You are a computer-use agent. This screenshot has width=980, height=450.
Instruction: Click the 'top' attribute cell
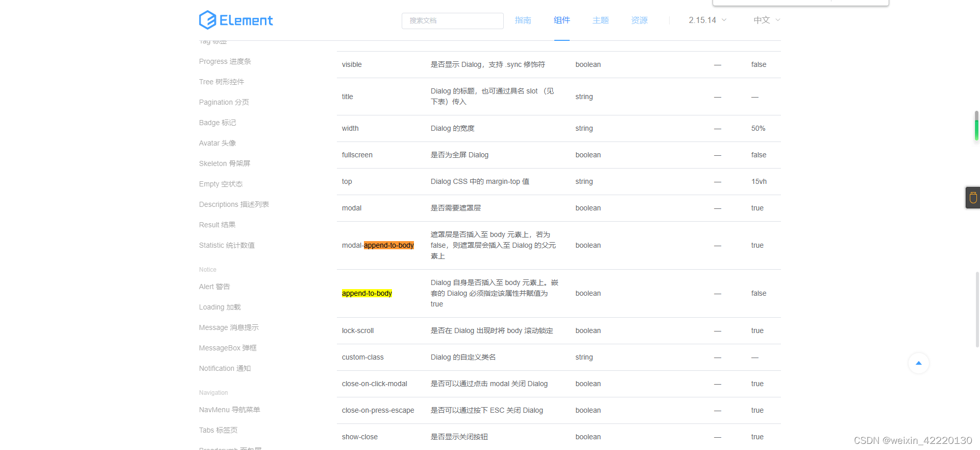pos(347,181)
